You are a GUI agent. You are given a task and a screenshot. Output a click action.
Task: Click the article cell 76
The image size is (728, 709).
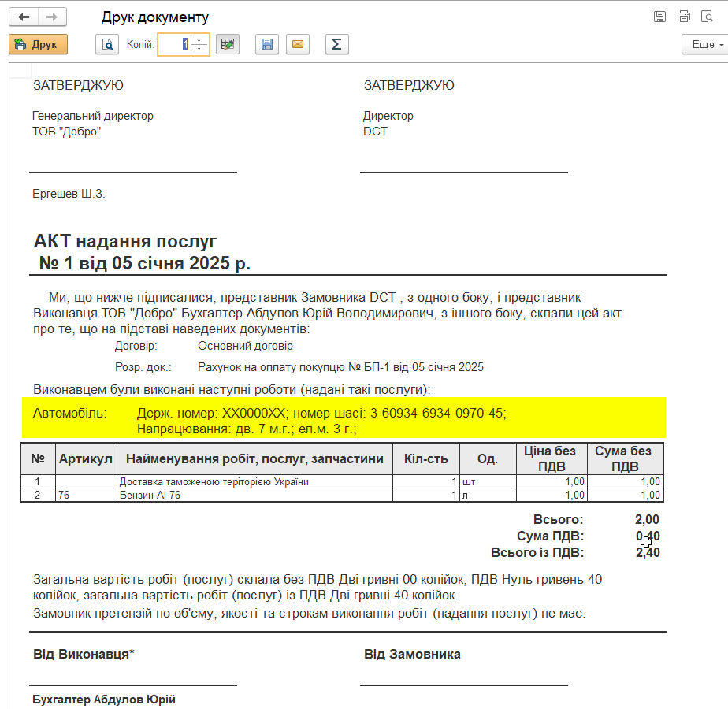pyautogui.click(x=86, y=495)
